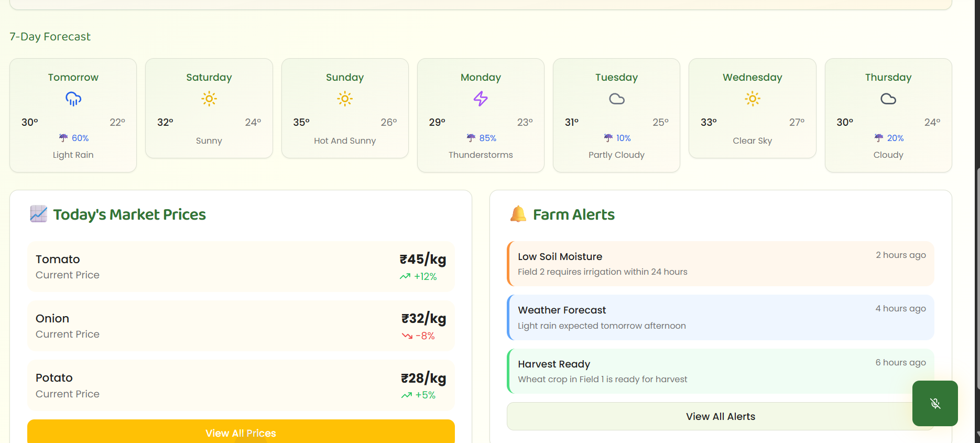Click the page vertical scrollbar
Screen dimensions: 980x443
pos(977,278)
